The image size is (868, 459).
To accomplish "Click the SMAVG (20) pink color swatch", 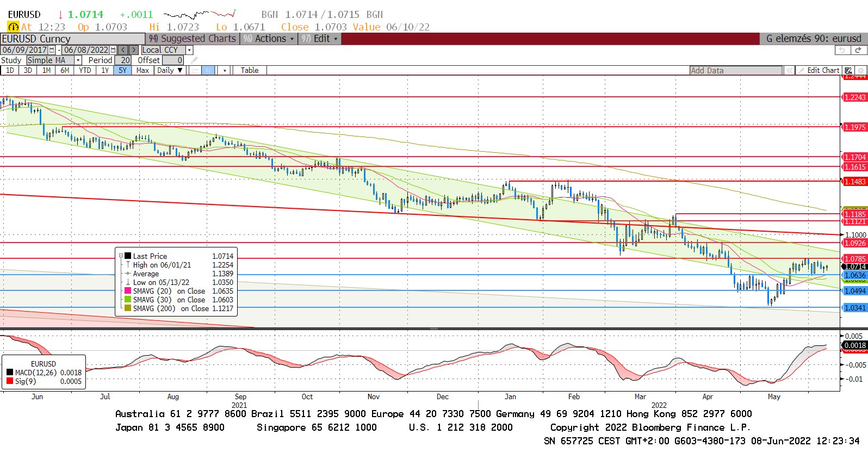I will click(x=128, y=291).
